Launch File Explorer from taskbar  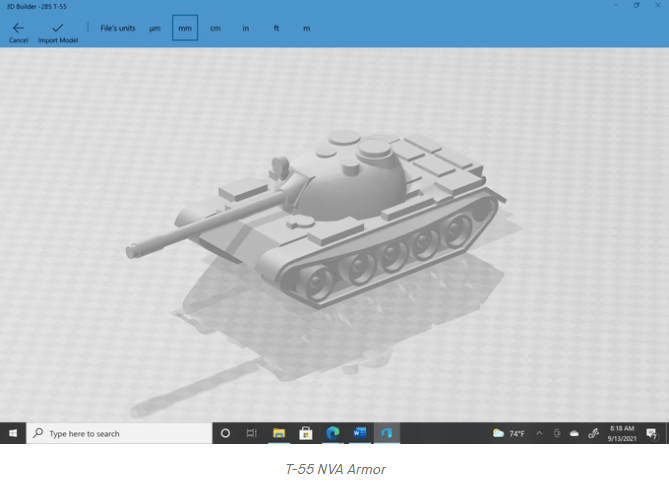point(279,433)
